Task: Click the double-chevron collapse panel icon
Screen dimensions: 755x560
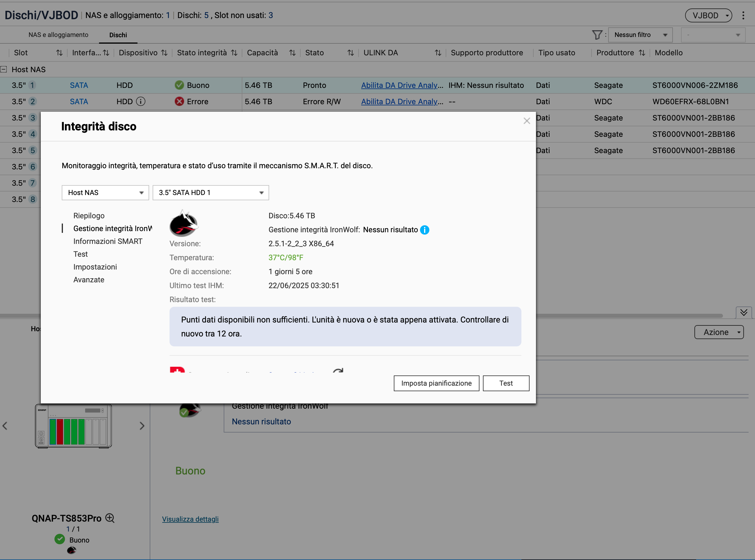Action: pos(743,312)
